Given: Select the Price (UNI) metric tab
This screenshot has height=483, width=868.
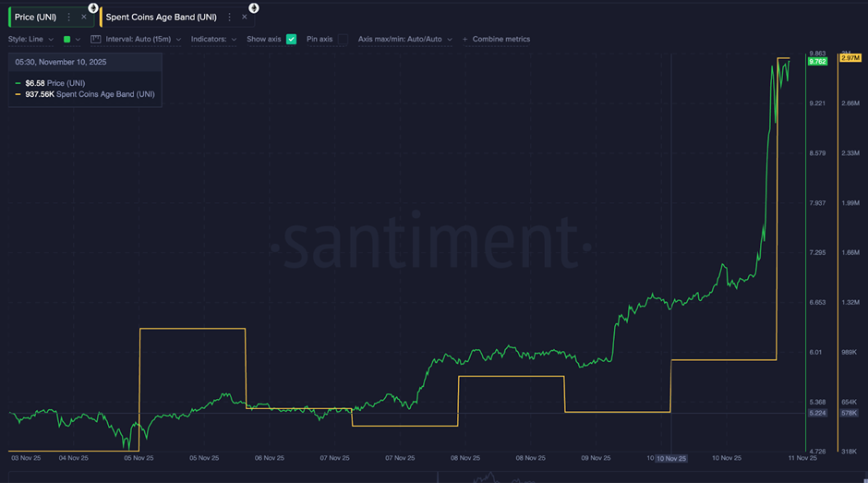Looking at the screenshot, I should point(37,17).
